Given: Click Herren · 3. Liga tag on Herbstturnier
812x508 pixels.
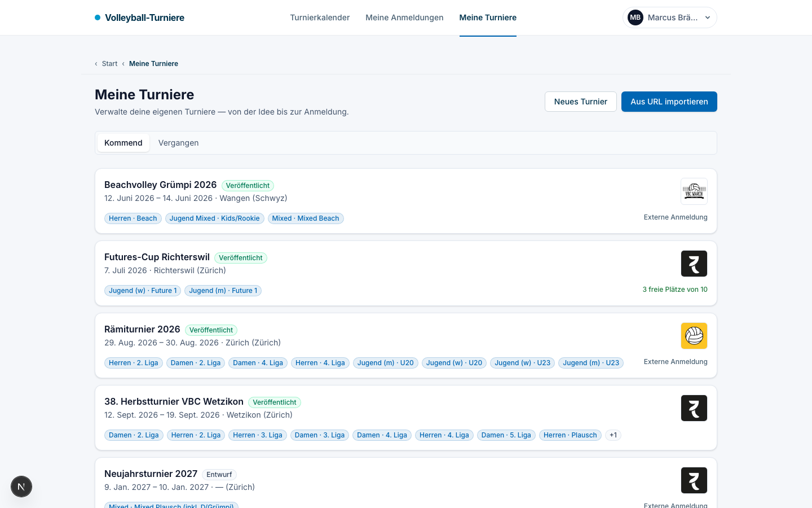Looking at the screenshot, I should pos(258,435).
